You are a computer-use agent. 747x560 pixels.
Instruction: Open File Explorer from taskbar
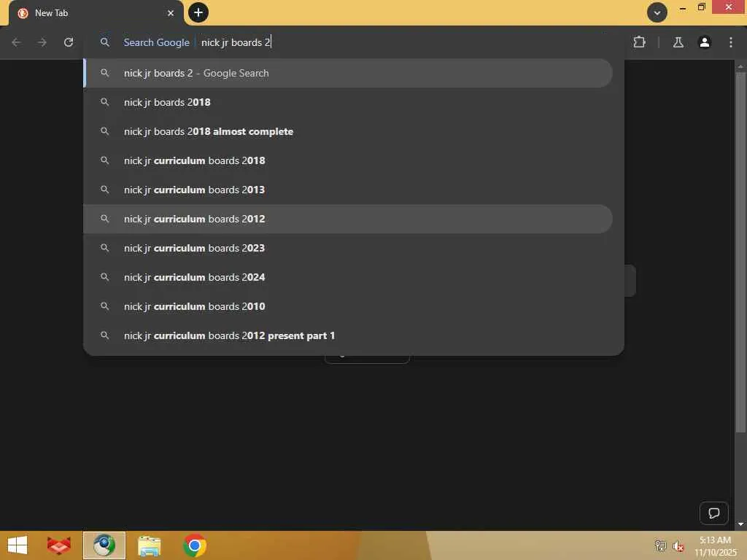(x=149, y=545)
